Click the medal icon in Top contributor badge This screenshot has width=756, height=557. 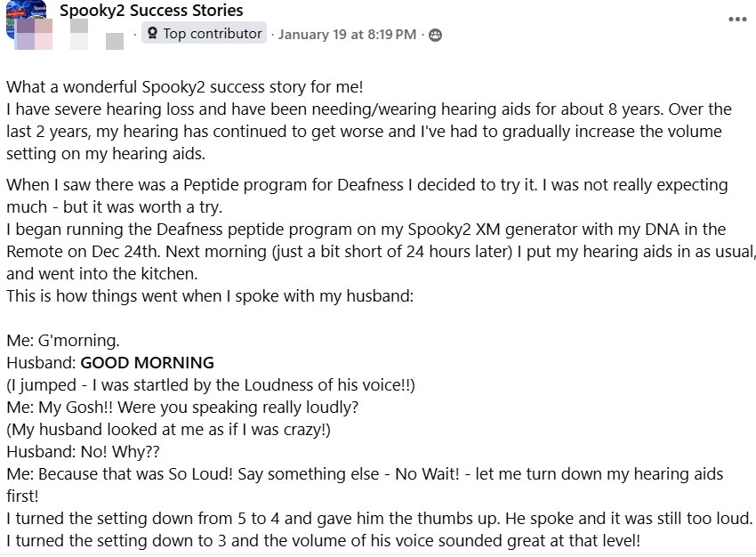click(x=153, y=34)
